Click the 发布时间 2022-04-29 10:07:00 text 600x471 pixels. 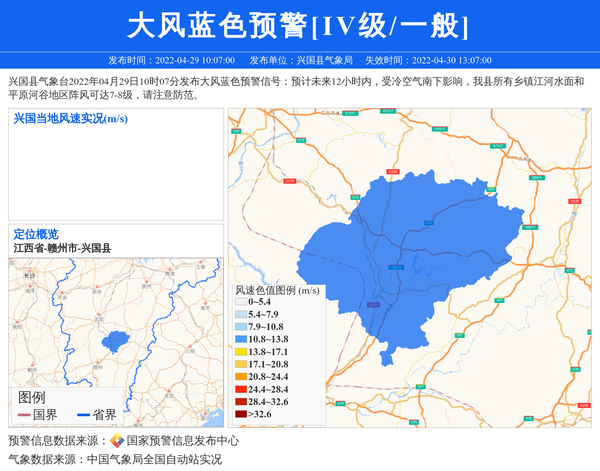171,61
